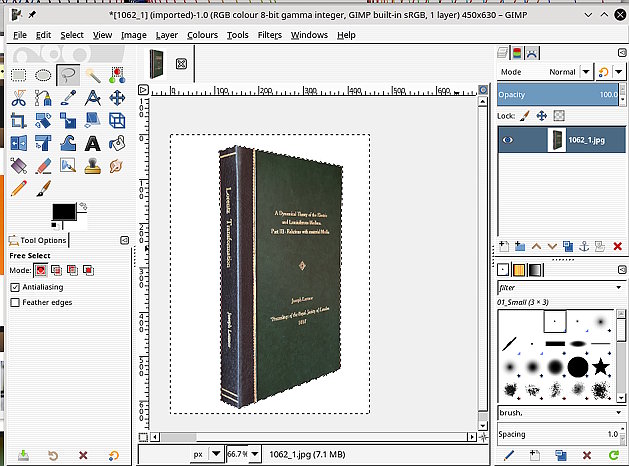Select the Pencil tool
The image size is (629, 466).
[18, 188]
